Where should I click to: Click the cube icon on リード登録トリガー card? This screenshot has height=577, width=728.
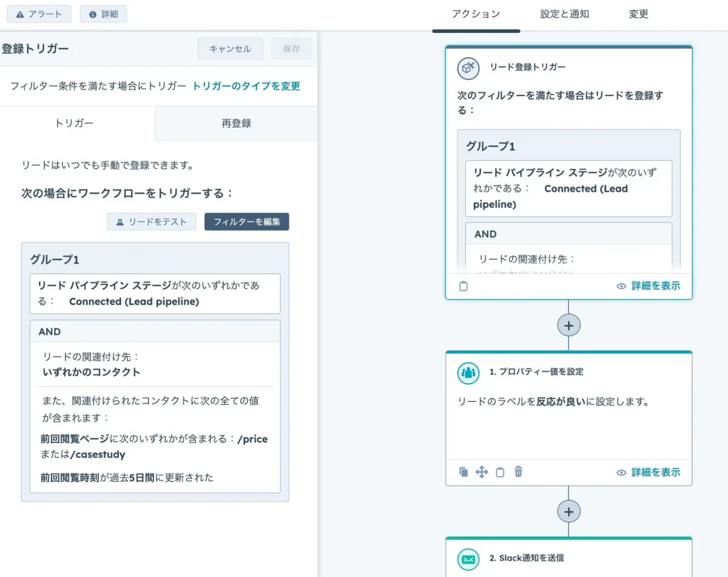(x=467, y=69)
